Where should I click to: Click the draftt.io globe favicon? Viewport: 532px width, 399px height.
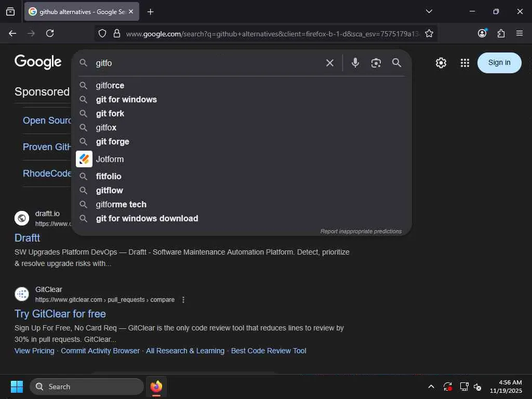pos(22,218)
